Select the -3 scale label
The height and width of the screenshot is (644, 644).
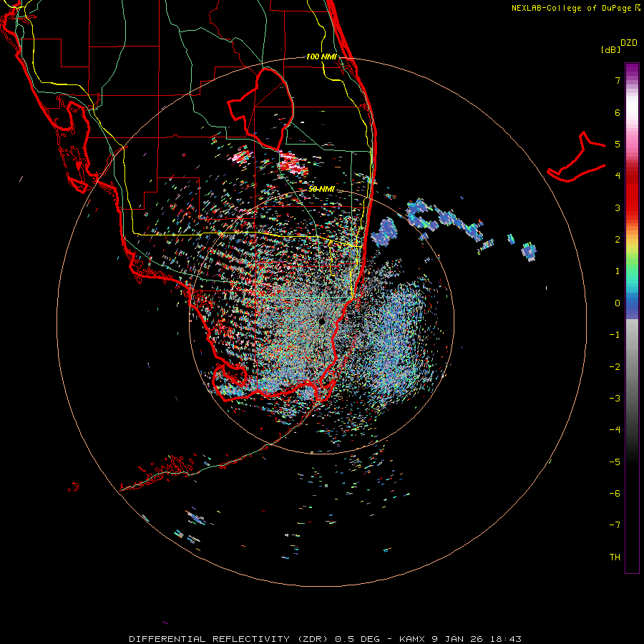tap(615, 399)
